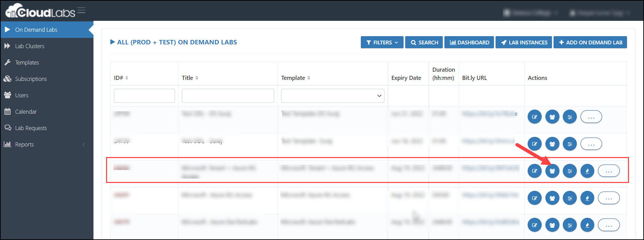Click the Lab Requests speech-bubble icon
Viewport: 644px width, 240px height.
coord(8,128)
